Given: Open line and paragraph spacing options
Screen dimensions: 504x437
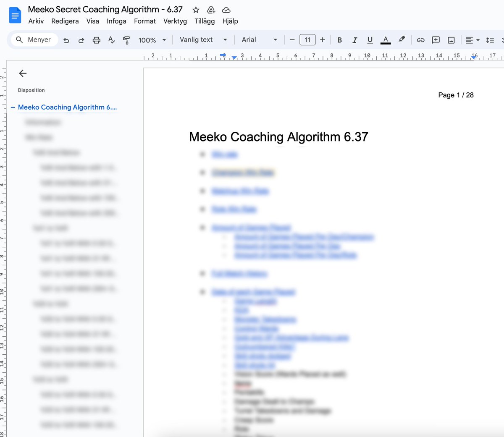Looking at the screenshot, I should click(x=490, y=40).
